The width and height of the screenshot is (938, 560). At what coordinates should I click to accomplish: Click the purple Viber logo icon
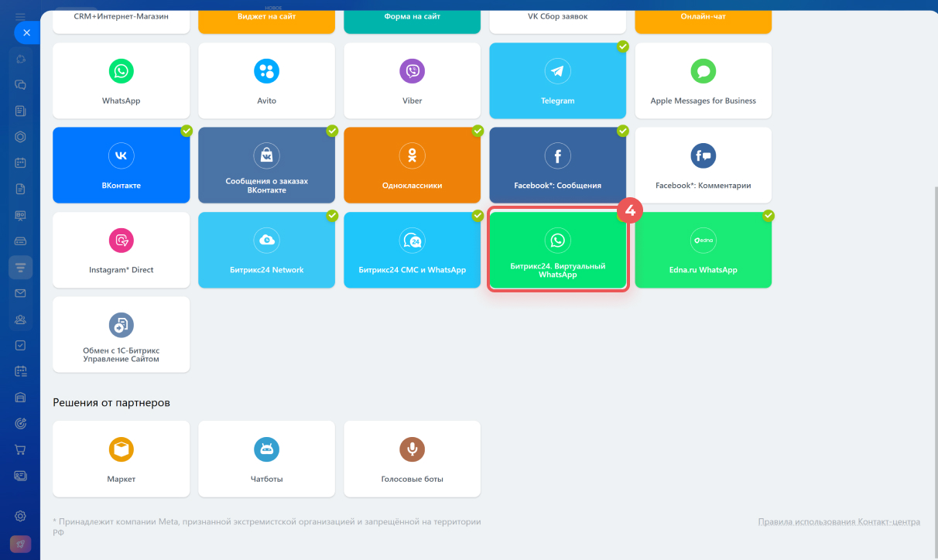pos(413,71)
